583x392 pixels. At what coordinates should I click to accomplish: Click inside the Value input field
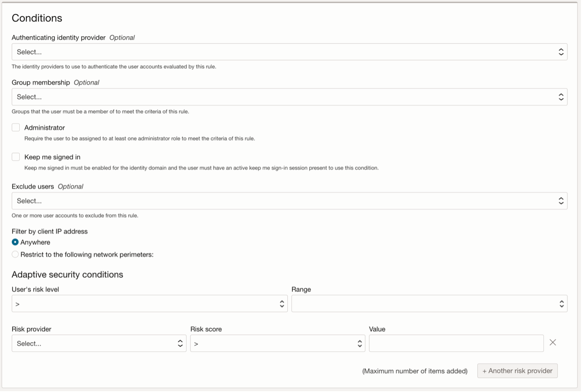455,343
